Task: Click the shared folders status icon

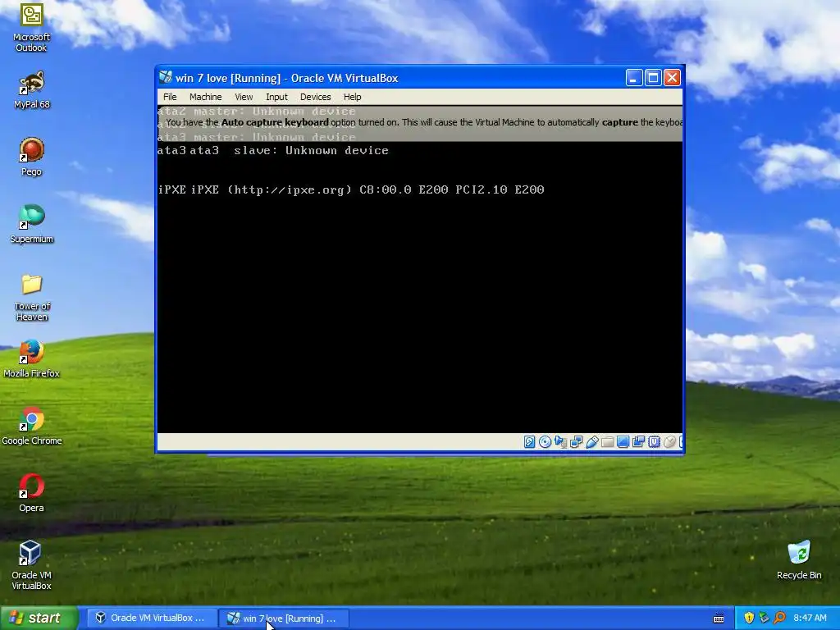Action: point(608,442)
